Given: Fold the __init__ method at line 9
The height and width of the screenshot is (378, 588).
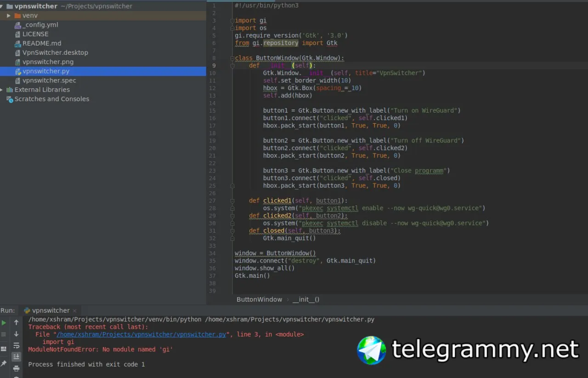Looking at the screenshot, I should tap(232, 66).
